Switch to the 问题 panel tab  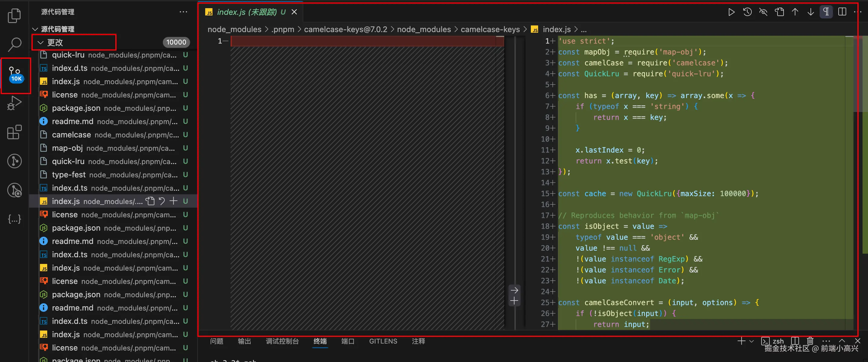216,341
